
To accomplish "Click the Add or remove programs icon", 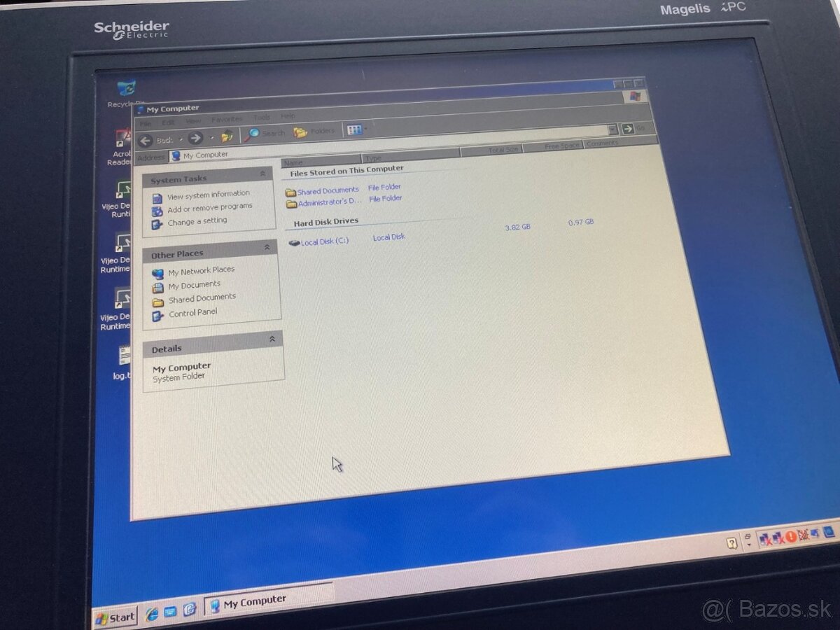I will click(x=157, y=211).
